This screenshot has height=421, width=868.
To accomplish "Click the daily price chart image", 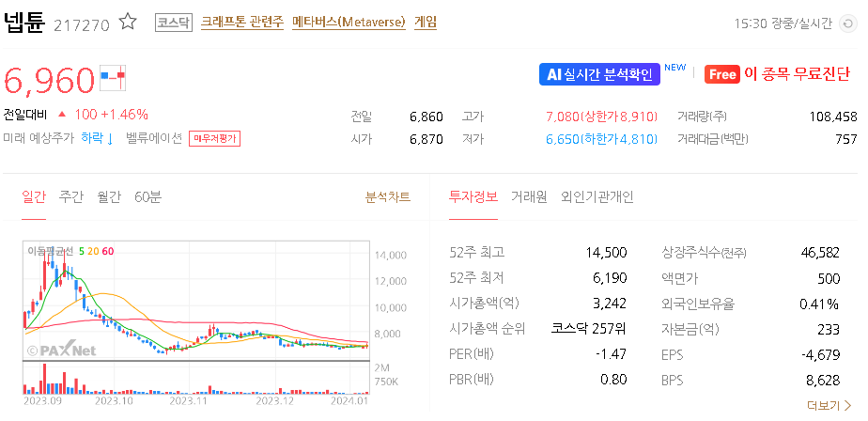I will point(196,318).
